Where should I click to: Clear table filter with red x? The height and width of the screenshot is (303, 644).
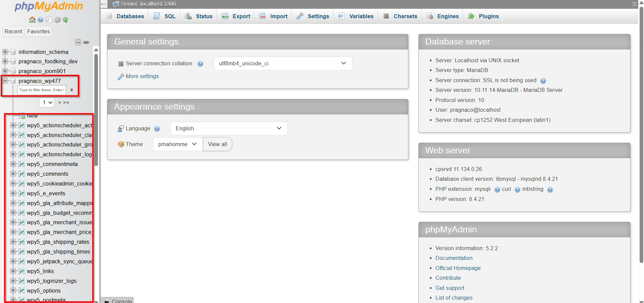coord(72,90)
